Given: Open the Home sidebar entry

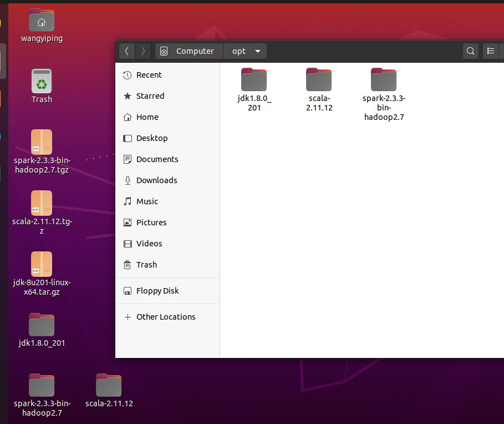Looking at the screenshot, I should 146,117.
